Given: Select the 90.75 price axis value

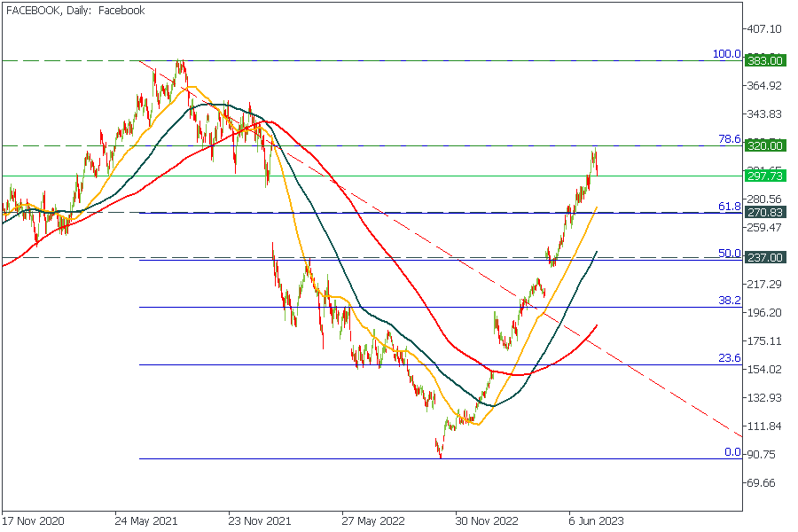Looking at the screenshot, I should pyautogui.click(x=764, y=455).
